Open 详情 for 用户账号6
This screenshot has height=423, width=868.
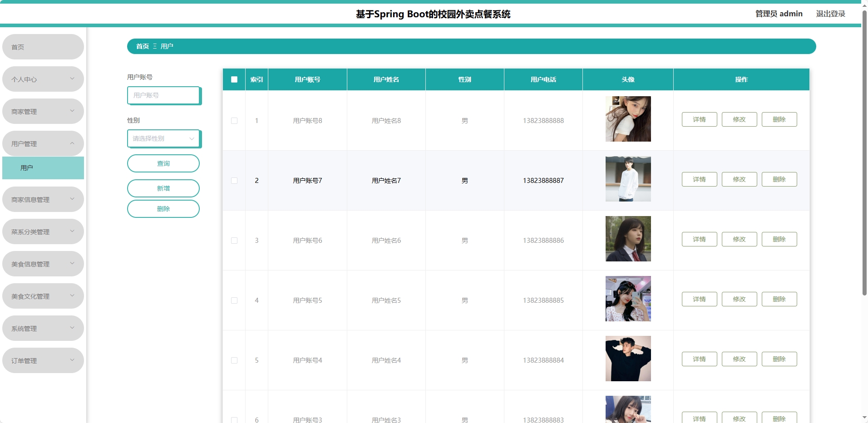tap(700, 239)
